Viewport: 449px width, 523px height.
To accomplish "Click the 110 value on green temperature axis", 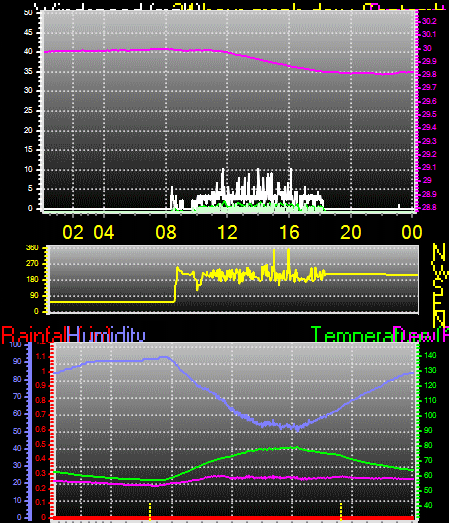I will tap(430, 400).
